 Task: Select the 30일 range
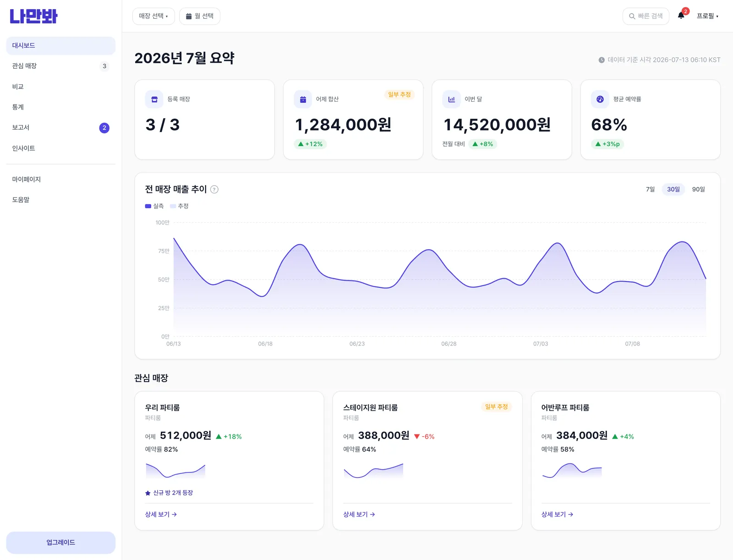673,189
